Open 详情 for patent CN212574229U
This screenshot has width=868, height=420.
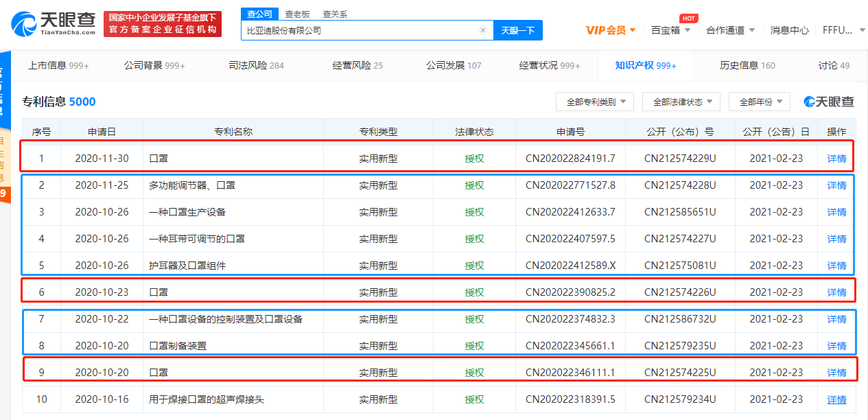pyautogui.click(x=836, y=159)
